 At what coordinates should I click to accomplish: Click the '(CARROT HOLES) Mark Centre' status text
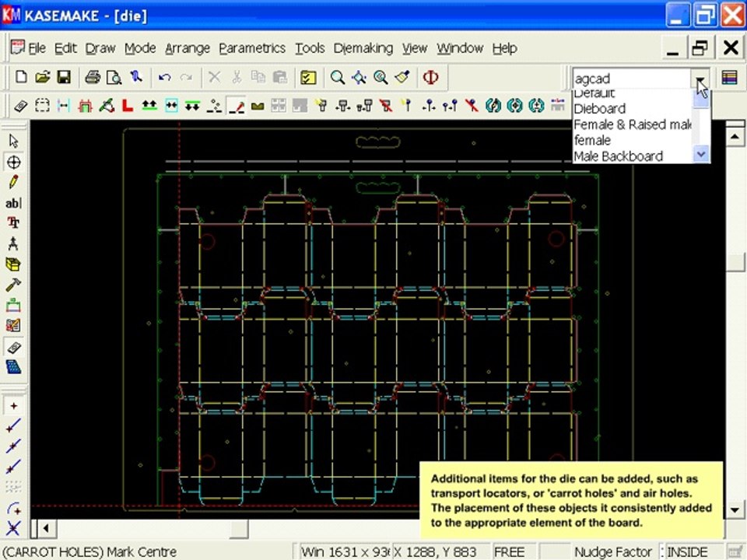[x=89, y=552]
